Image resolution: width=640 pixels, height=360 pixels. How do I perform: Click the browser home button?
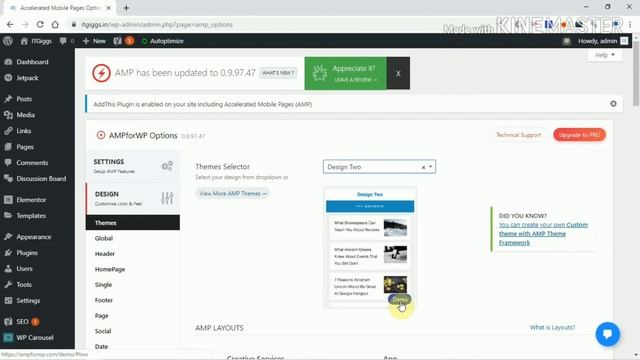(55, 24)
